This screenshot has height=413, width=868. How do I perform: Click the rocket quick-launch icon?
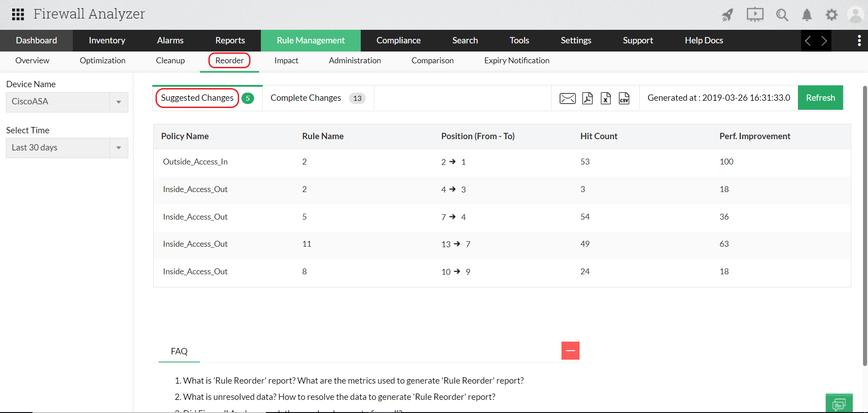pos(727,14)
